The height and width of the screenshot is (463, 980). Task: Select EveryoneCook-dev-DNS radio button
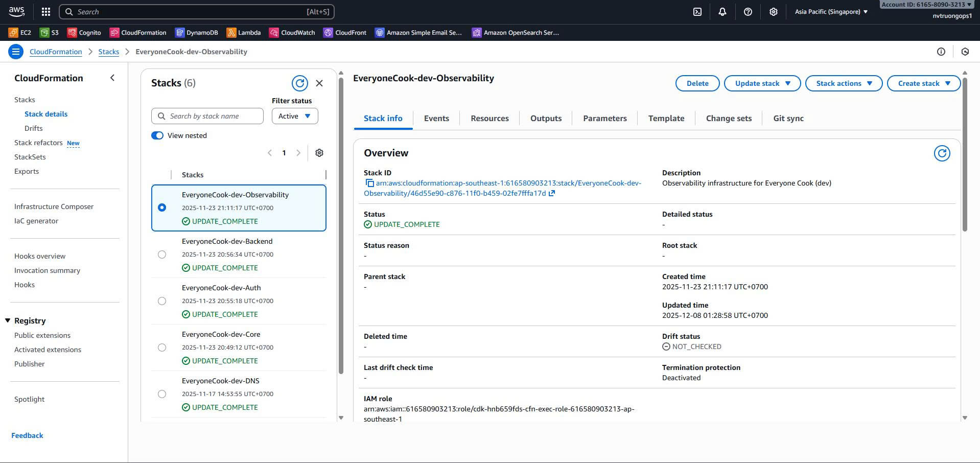pos(162,393)
